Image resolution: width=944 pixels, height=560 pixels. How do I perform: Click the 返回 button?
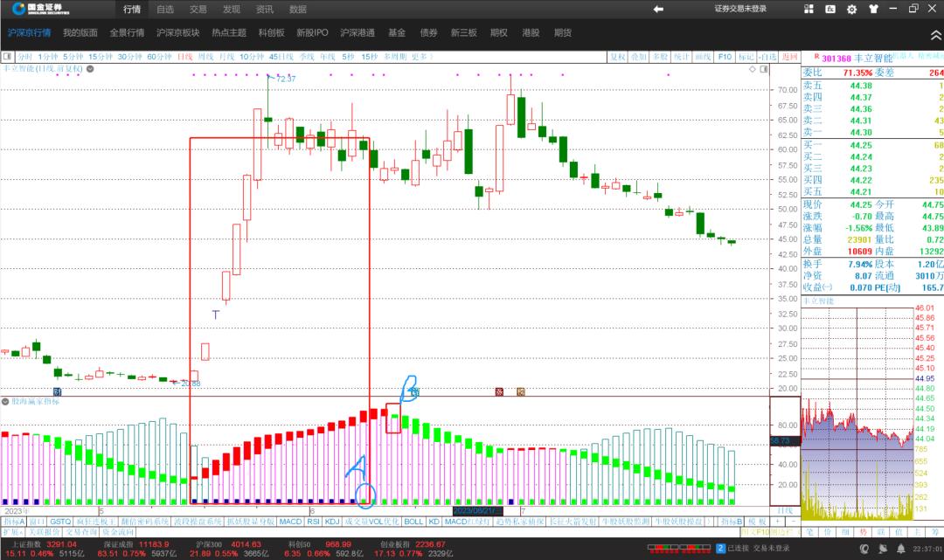tap(790, 57)
